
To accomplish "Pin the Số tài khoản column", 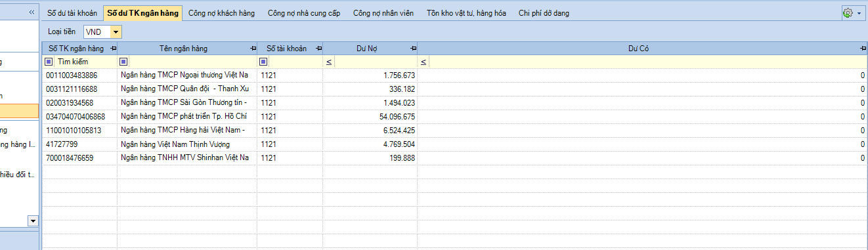I will click(320, 49).
